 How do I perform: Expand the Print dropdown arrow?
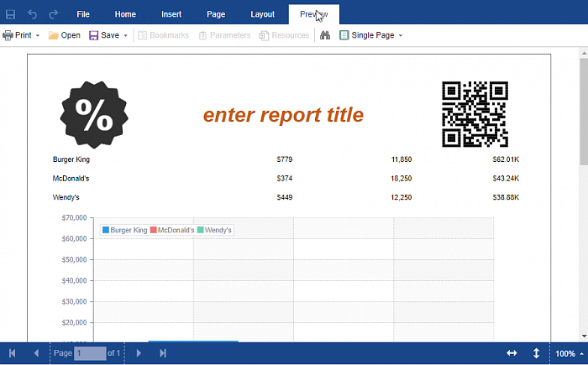pyautogui.click(x=38, y=35)
